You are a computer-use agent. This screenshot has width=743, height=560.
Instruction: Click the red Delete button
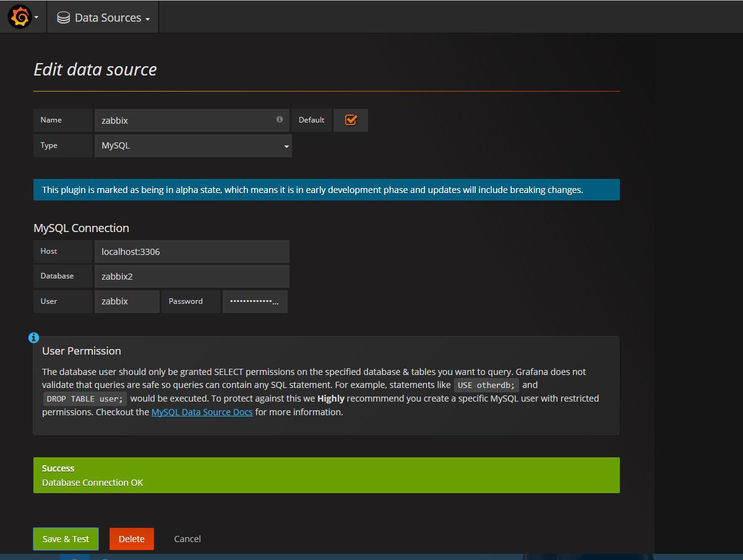coord(131,538)
